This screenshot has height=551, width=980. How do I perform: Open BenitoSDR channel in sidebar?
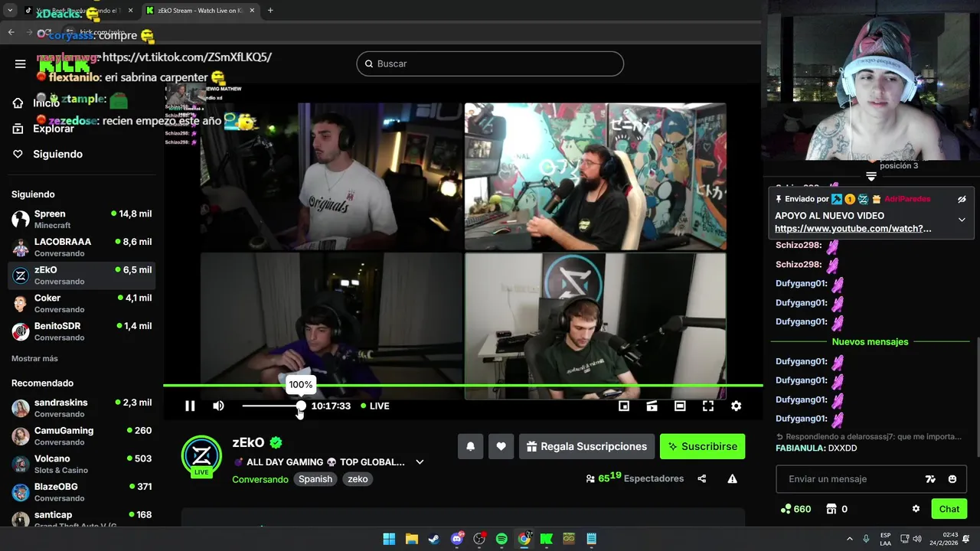pos(81,331)
